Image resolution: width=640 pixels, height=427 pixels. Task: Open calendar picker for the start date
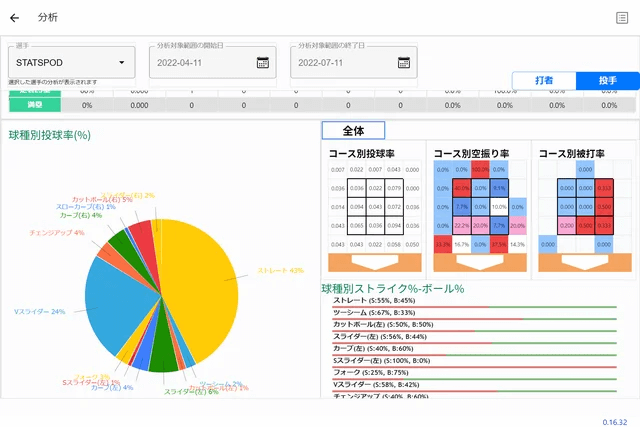[x=263, y=62]
